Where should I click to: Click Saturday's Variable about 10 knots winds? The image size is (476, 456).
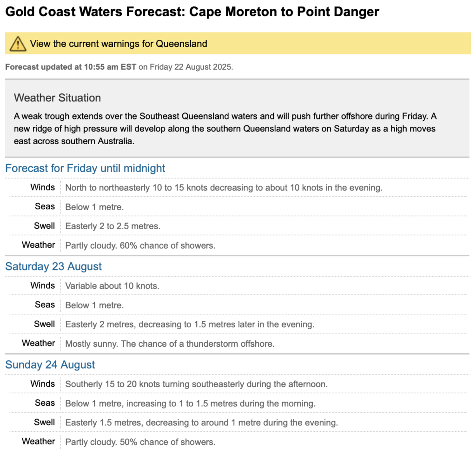tap(112, 286)
